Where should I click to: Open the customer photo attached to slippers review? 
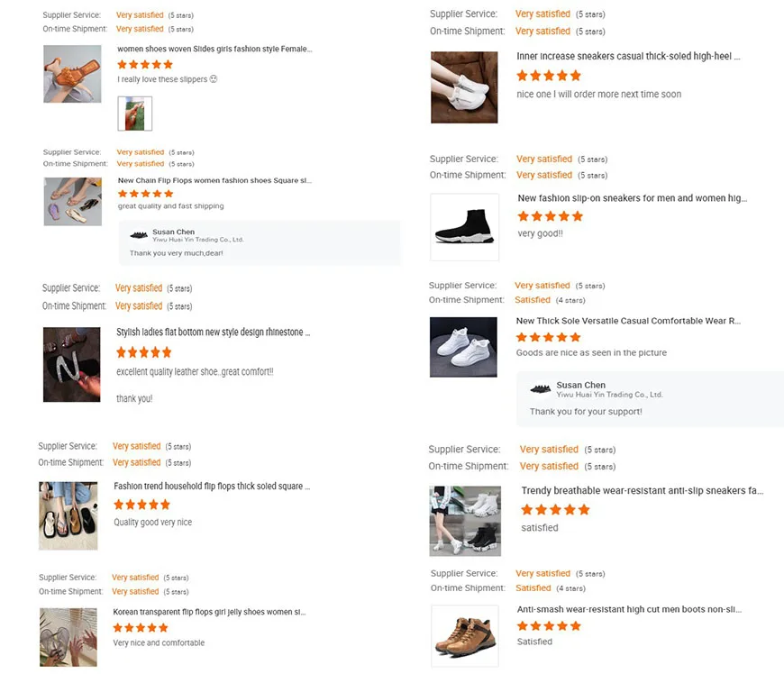135,114
